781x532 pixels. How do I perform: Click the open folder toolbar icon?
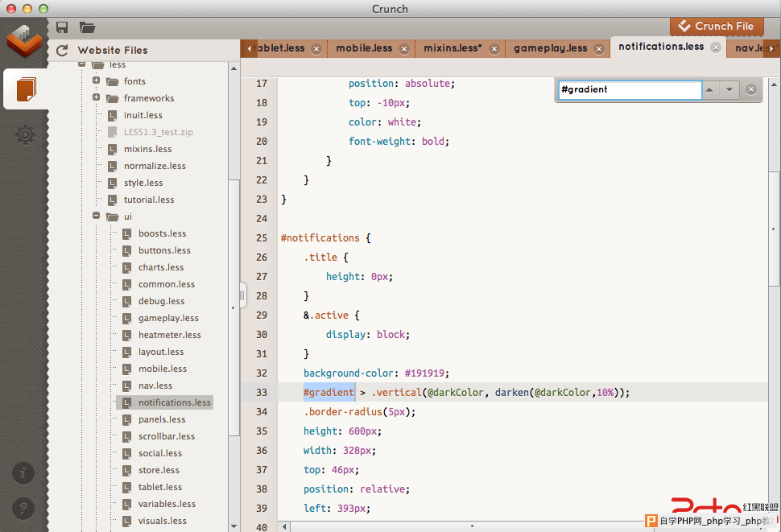(87, 27)
